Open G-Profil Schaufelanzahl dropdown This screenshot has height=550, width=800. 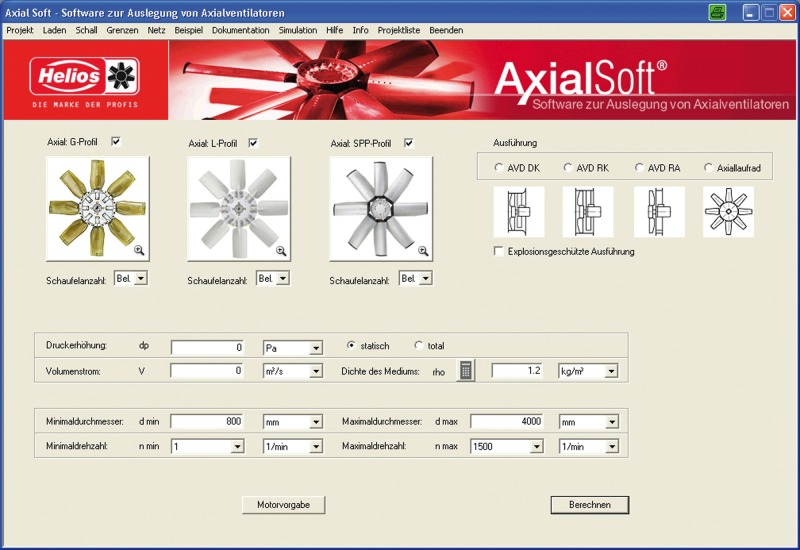coord(141,279)
